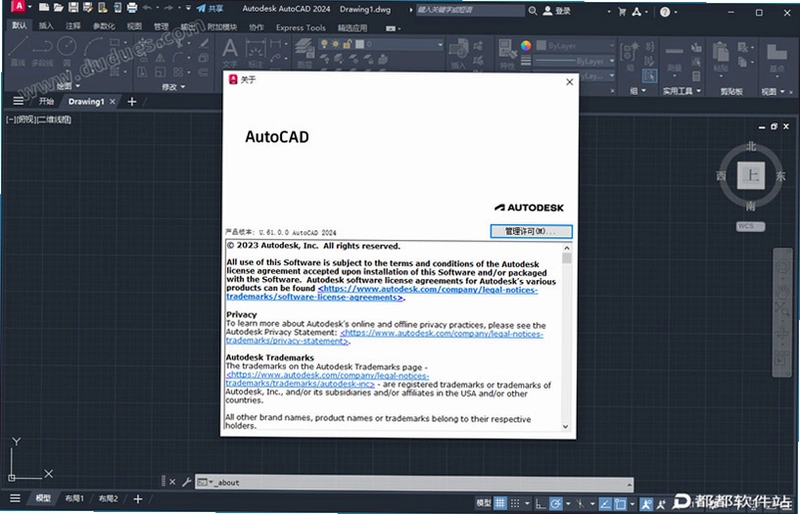Select the Circle tool
The width and height of the screenshot is (800, 514).
67,50
